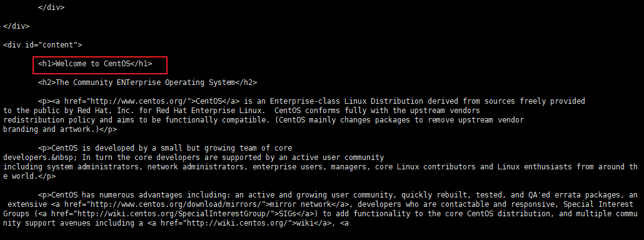The image size is (644, 240).
Task: Click the indented closing '</div>' tag at top
Action: (51, 7)
